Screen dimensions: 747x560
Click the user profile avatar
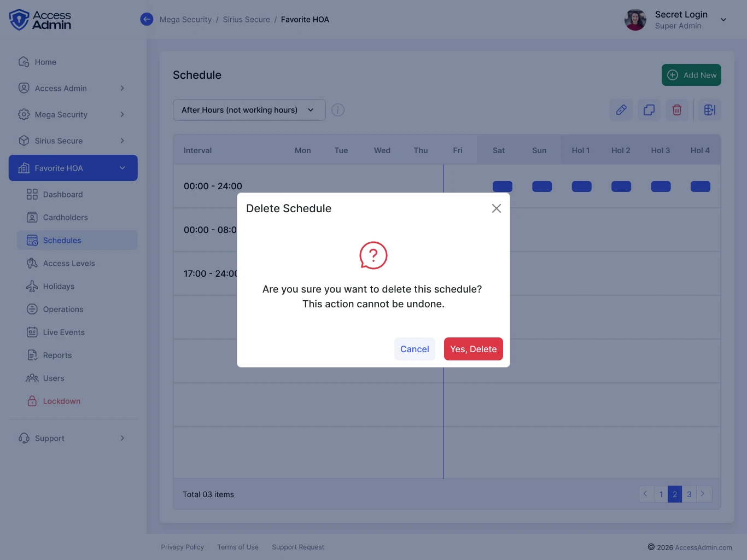click(635, 20)
